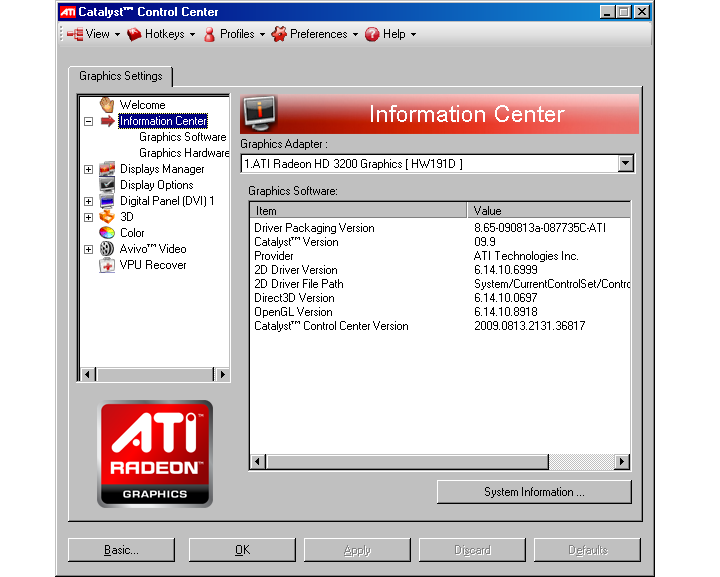Click the tree panel scroll left arrow
Image resolution: width=720 pixels, height=577 pixels.
tap(87, 374)
